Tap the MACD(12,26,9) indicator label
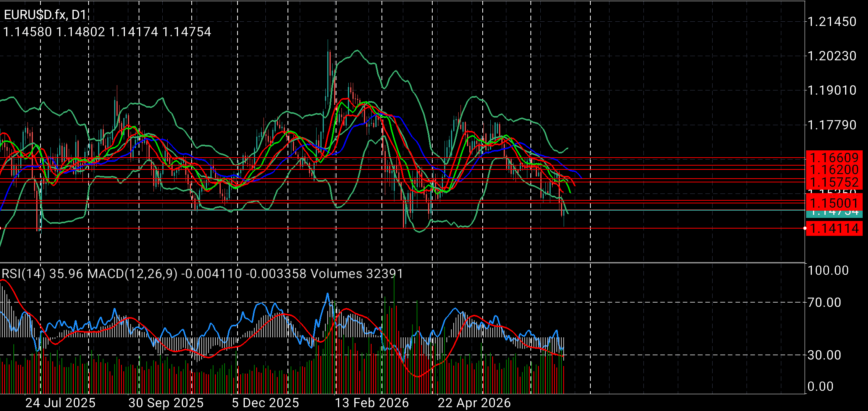The height and width of the screenshot is (411, 868). [x=197, y=274]
